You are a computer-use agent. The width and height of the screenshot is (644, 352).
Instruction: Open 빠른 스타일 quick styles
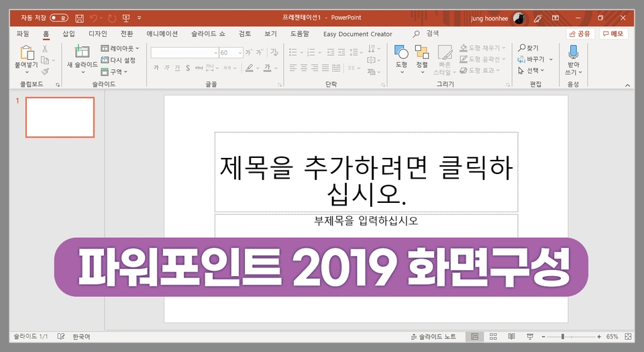pyautogui.click(x=445, y=60)
